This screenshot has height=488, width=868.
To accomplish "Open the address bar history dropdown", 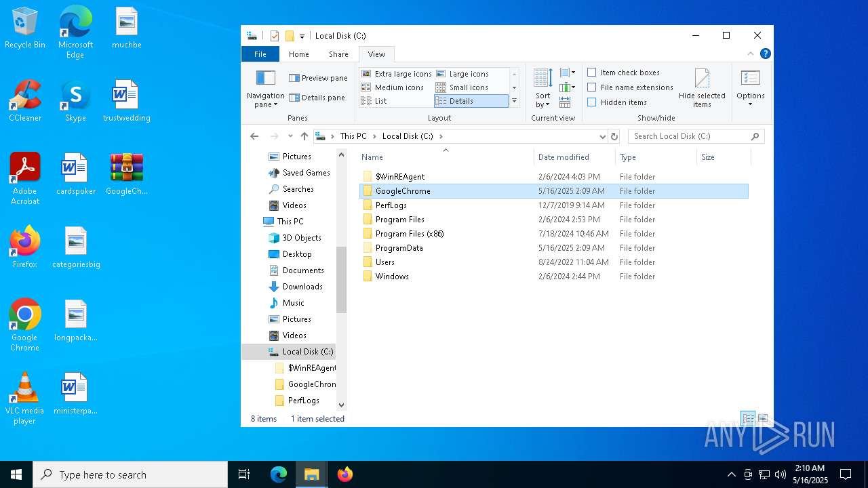I will (602, 136).
